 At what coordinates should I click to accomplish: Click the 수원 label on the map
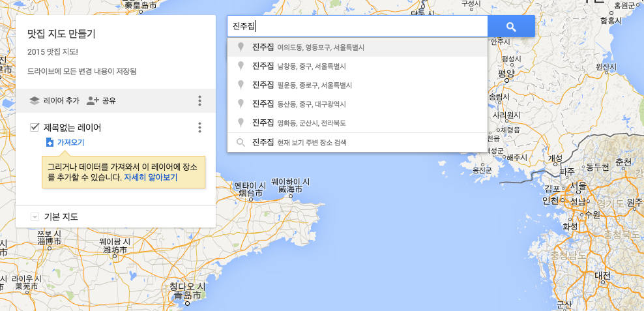(x=592, y=214)
